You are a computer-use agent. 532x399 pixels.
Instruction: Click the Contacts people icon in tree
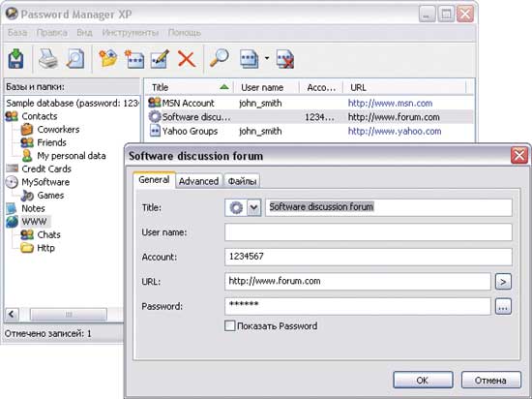pyautogui.click(x=12, y=116)
